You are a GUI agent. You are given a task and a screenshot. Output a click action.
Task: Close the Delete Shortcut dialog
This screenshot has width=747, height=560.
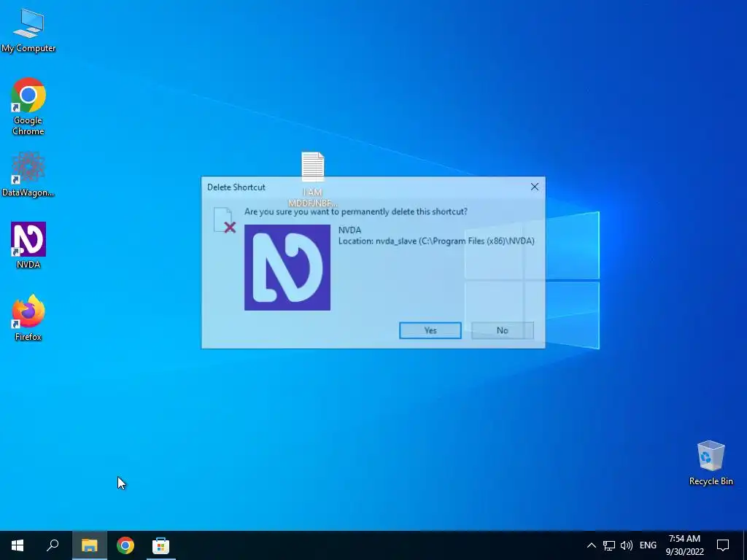(x=535, y=187)
